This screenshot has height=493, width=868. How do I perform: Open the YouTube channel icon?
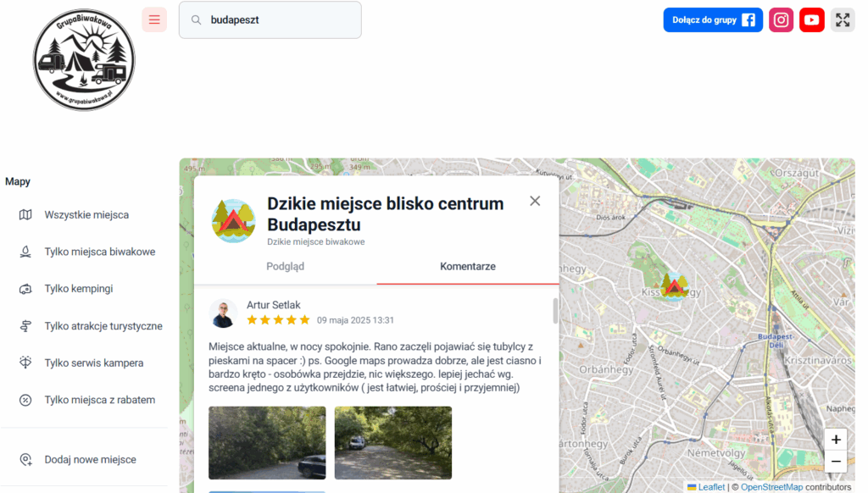811,19
